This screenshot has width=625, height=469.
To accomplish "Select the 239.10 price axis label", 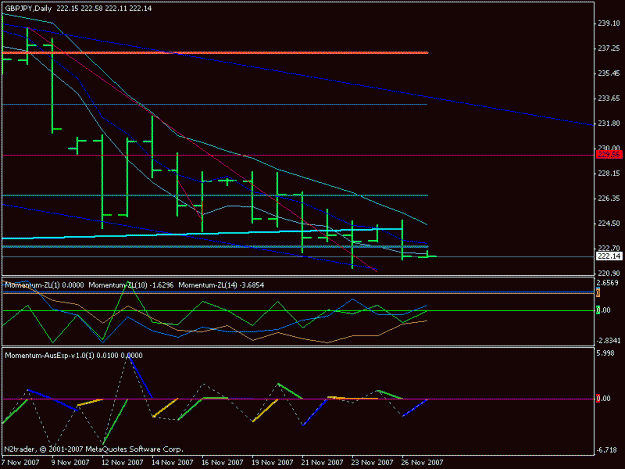I will pyautogui.click(x=609, y=24).
